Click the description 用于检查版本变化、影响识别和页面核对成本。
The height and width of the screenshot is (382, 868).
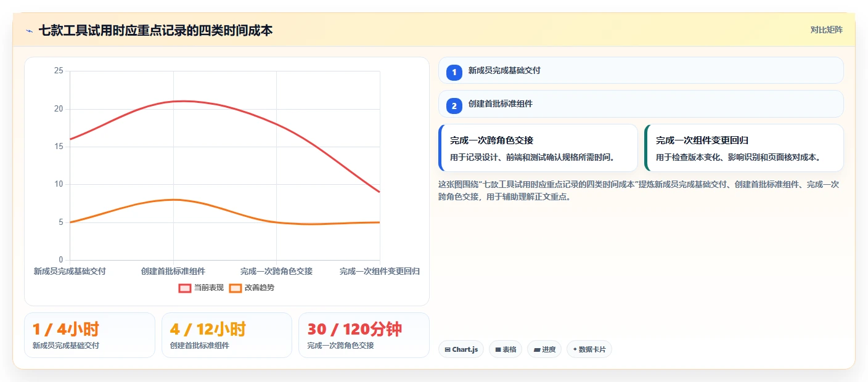739,157
